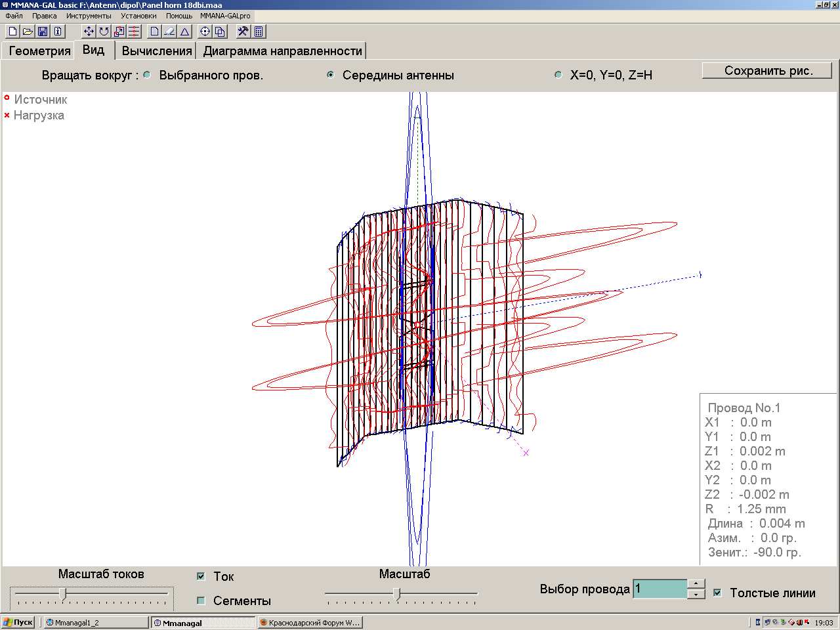Viewport: 840px width, 630px height.
Task: Increase wire number with the up arrow
Action: pyautogui.click(x=696, y=583)
